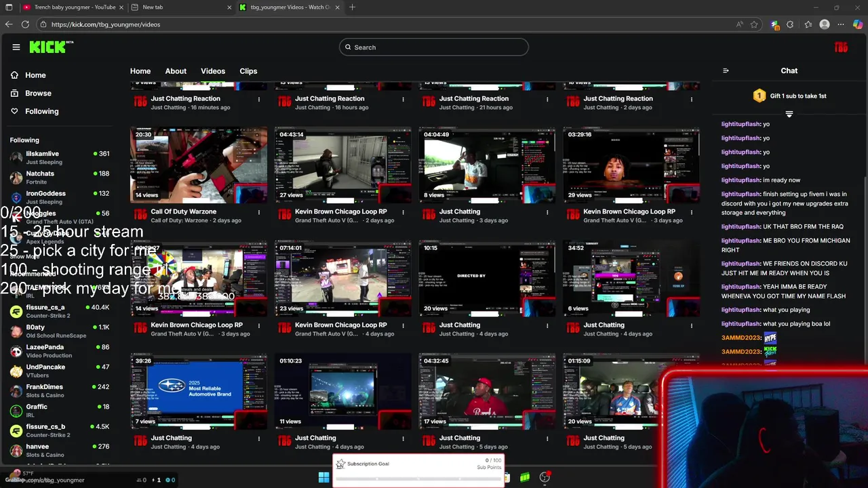Image resolution: width=868 pixels, height=488 pixels.
Task: Close the tbg_youngmer Videos tab
Action: 337,7
